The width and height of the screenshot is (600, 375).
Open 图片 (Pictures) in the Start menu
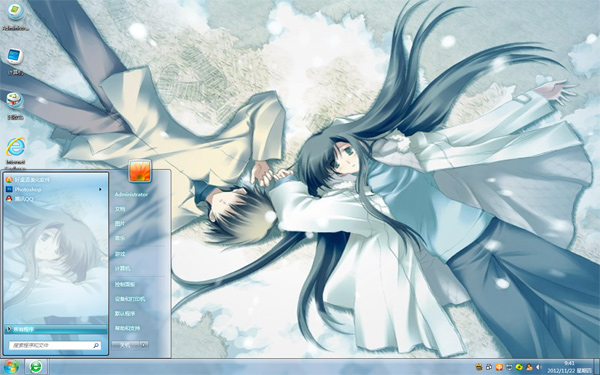(x=120, y=224)
